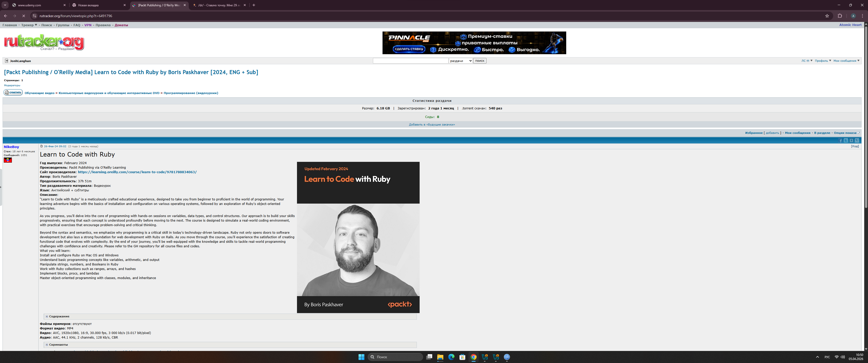Open the rutracker.org logo homepage

(x=44, y=42)
